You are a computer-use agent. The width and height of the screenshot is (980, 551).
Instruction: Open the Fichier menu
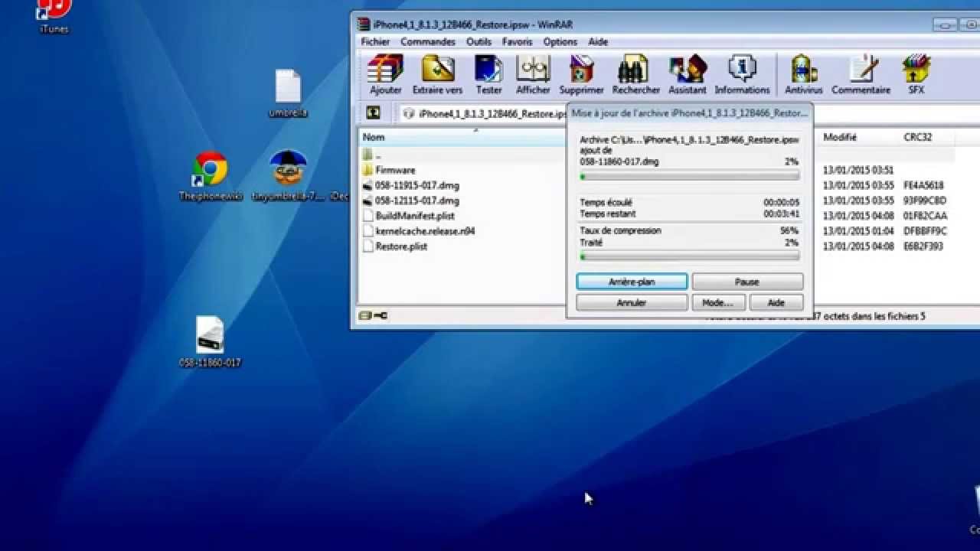375,42
